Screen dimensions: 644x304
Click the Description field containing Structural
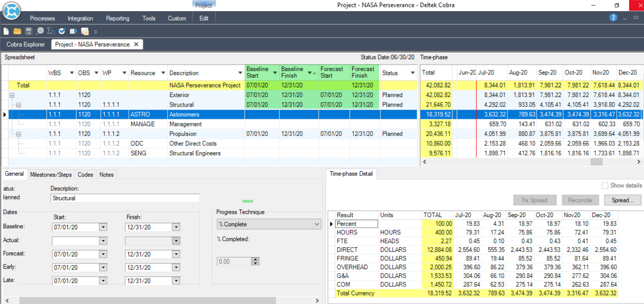(x=125, y=198)
